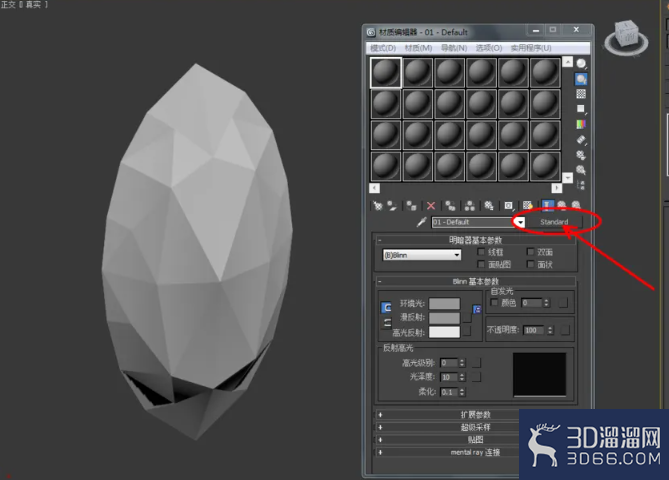Click the Go to Parent icon
This screenshot has width=669, height=480.
561,206
